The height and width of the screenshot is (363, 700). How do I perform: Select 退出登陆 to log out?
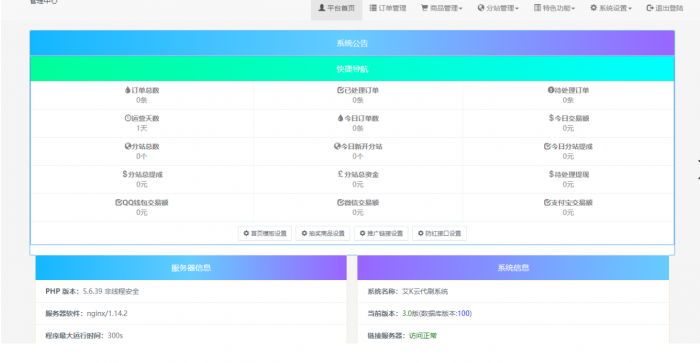coord(665,8)
